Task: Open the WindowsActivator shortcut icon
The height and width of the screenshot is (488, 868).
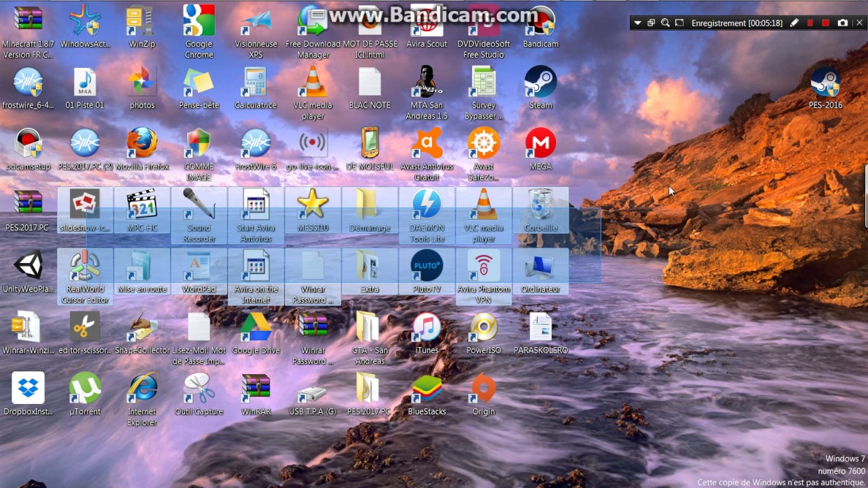Action: (x=85, y=20)
